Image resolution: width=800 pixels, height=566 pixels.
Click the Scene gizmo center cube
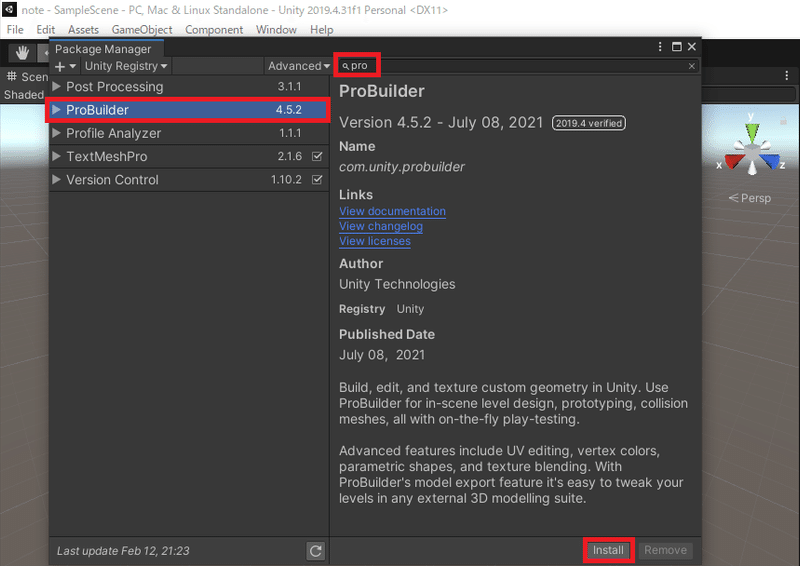(x=752, y=152)
